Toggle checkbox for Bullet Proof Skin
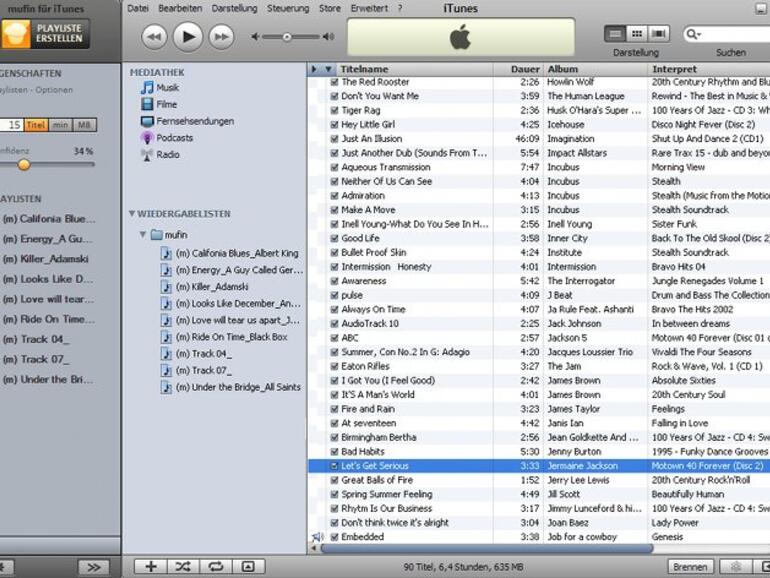 point(334,253)
